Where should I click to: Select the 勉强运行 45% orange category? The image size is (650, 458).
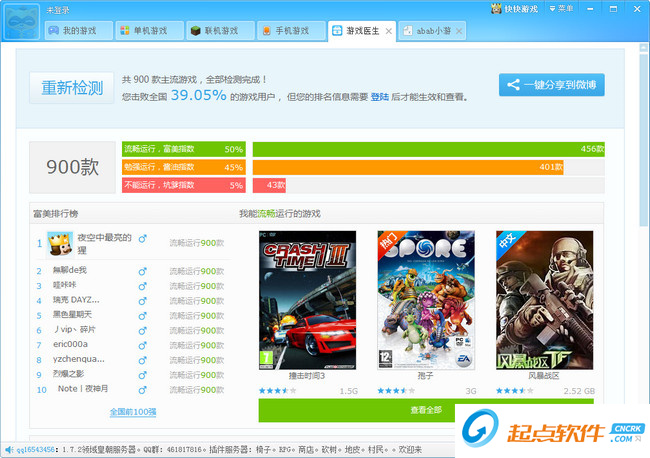(184, 167)
